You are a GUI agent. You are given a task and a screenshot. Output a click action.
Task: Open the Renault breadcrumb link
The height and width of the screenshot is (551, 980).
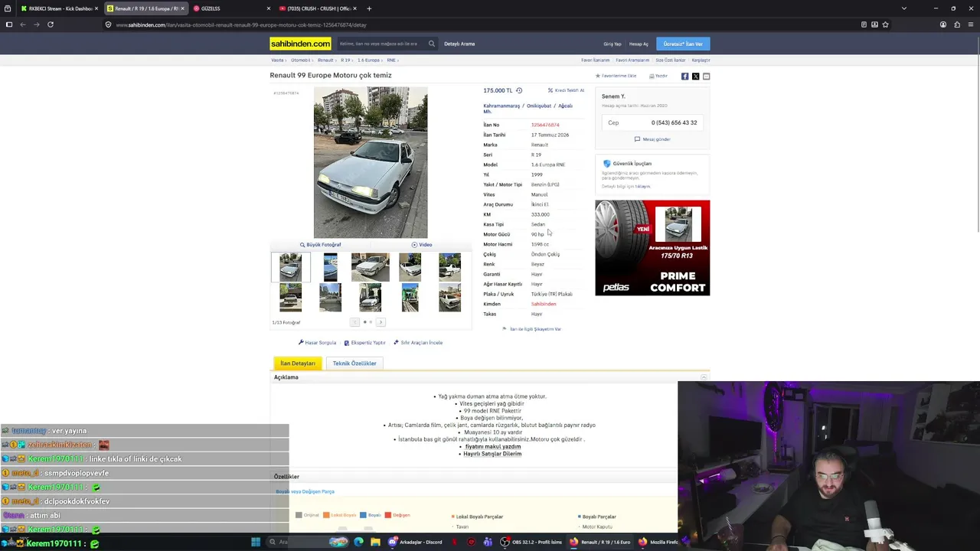[325, 60]
